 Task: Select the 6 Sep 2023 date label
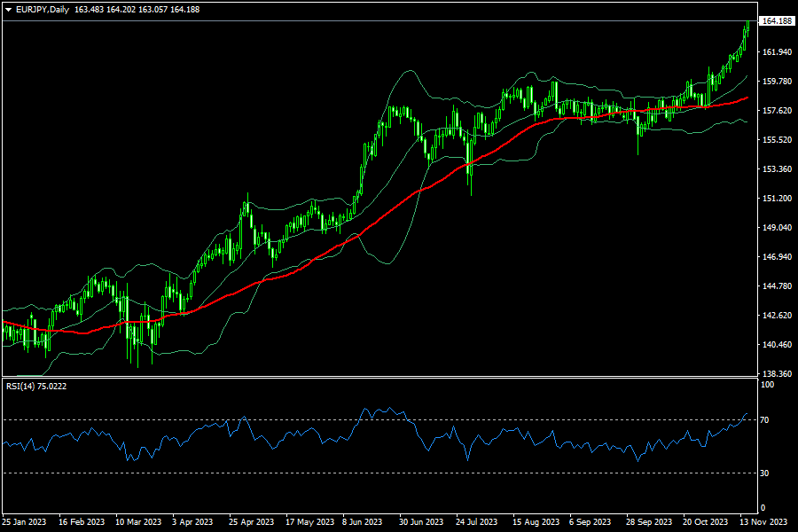coord(590,522)
